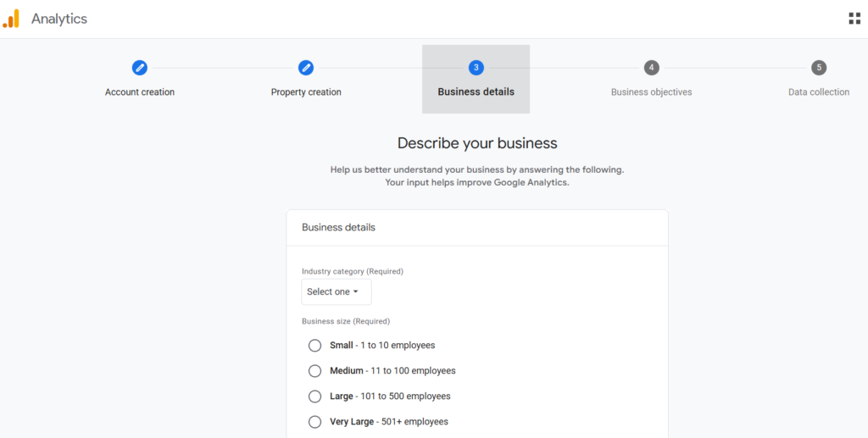Click the pencil icon above Account creation
Image resolution: width=868 pixels, height=438 pixels.
point(140,68)
